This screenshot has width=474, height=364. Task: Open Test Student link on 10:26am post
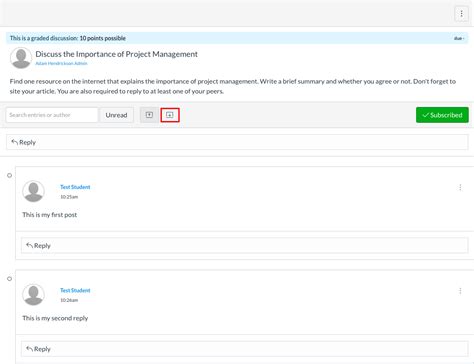point(75,290)
